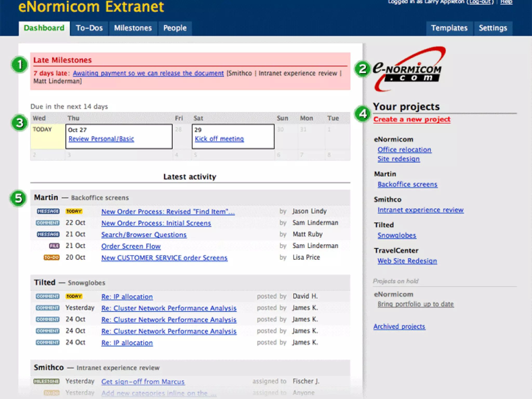
Task: Open the People tab
Action: (x=175, y=28)
